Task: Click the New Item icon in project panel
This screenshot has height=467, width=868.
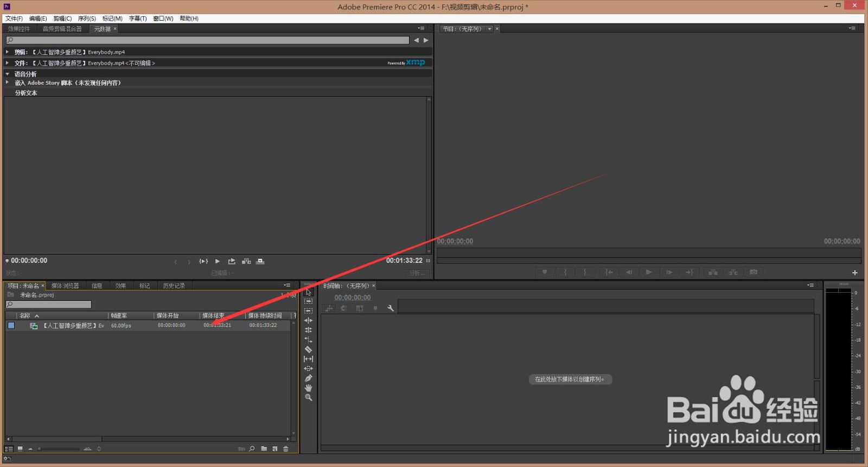Action: [275, 449]
